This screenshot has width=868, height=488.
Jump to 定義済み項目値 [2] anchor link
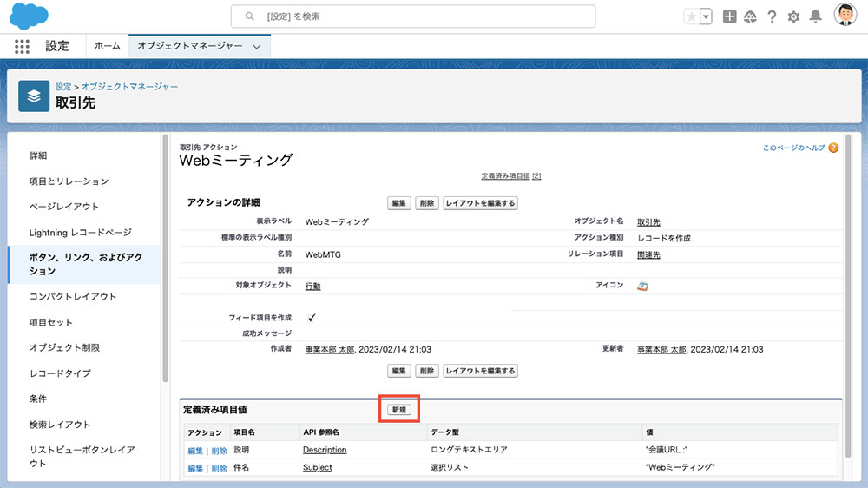(511, 176)
